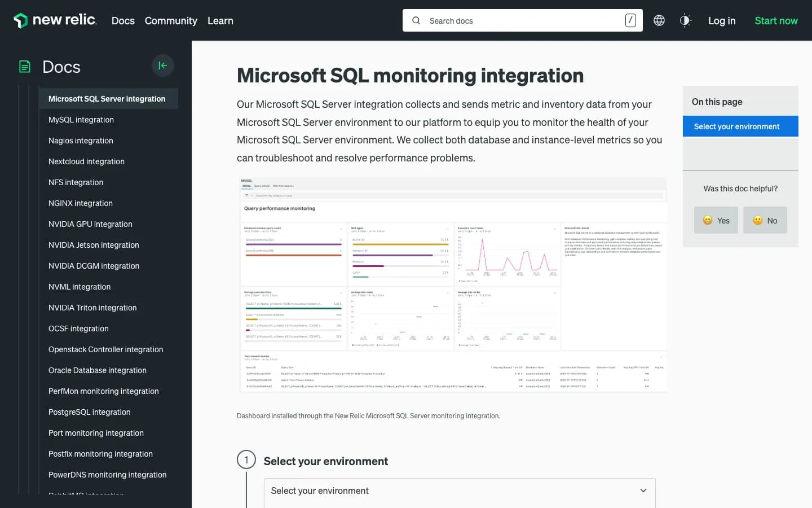Click the 'On this page' heading
The image size is (812, 508).
tap(717, 102)
